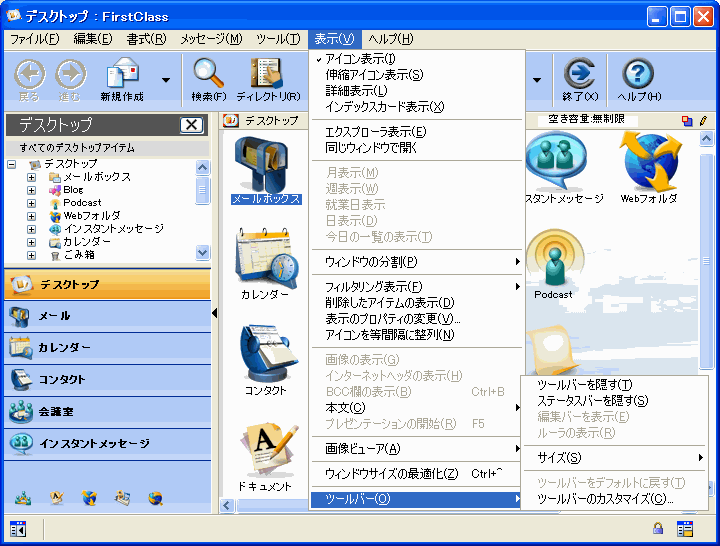Screen dimensions: 720x546
Task: Open the ヘルプ question mark toolbar icon
Action: 638,74
